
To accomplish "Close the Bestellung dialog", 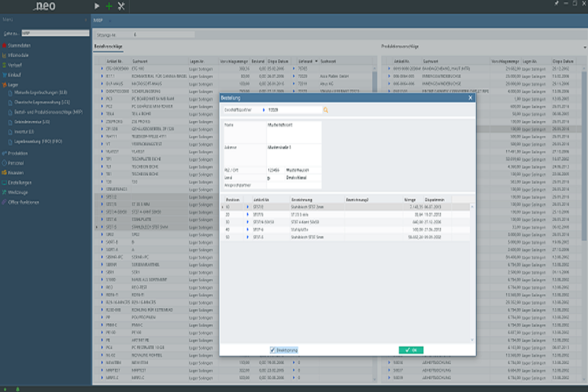I will 470,98.
